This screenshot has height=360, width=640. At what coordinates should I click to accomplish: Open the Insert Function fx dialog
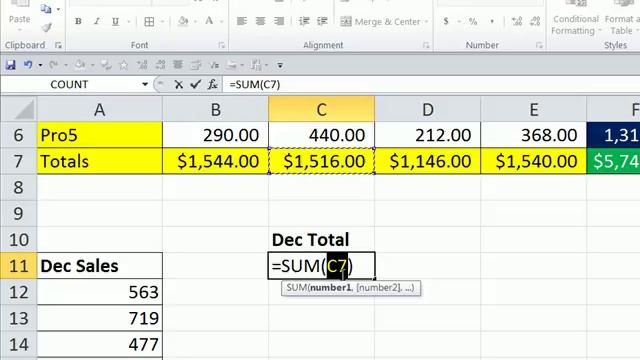pyautogui.click(x=212, y=84)
